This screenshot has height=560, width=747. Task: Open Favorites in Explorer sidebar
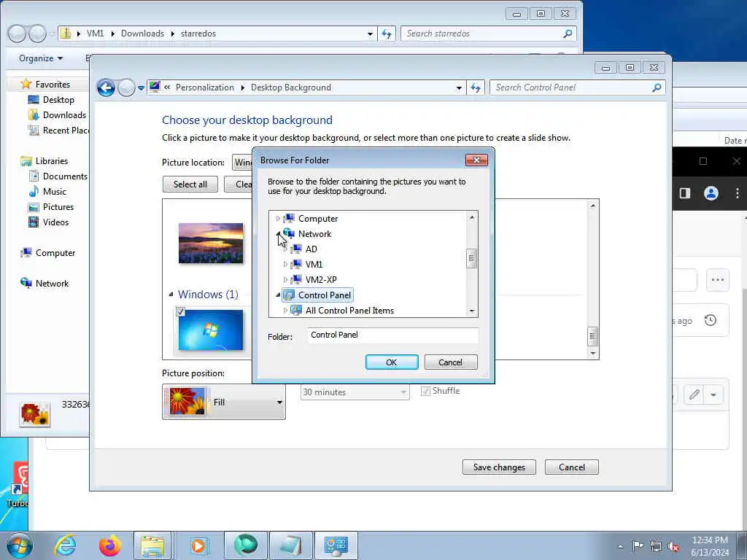click(x=53, y=85)
